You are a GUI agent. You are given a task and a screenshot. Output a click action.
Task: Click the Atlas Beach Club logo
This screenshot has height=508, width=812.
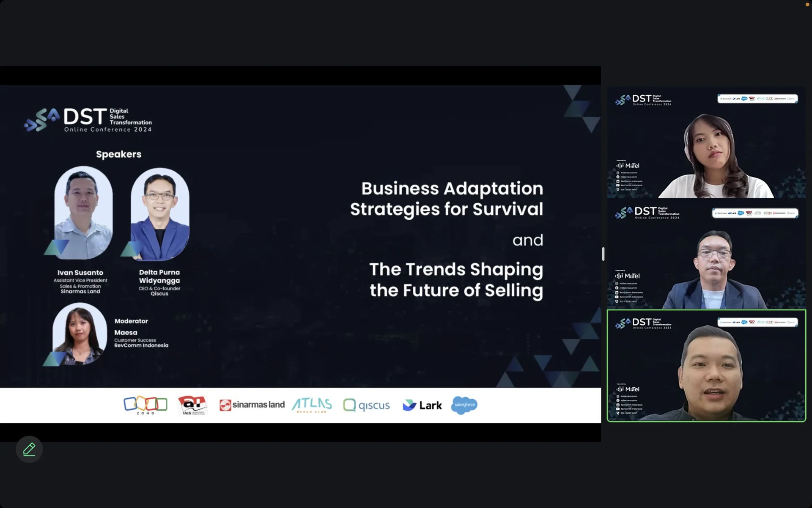click(x=312, y=405)
